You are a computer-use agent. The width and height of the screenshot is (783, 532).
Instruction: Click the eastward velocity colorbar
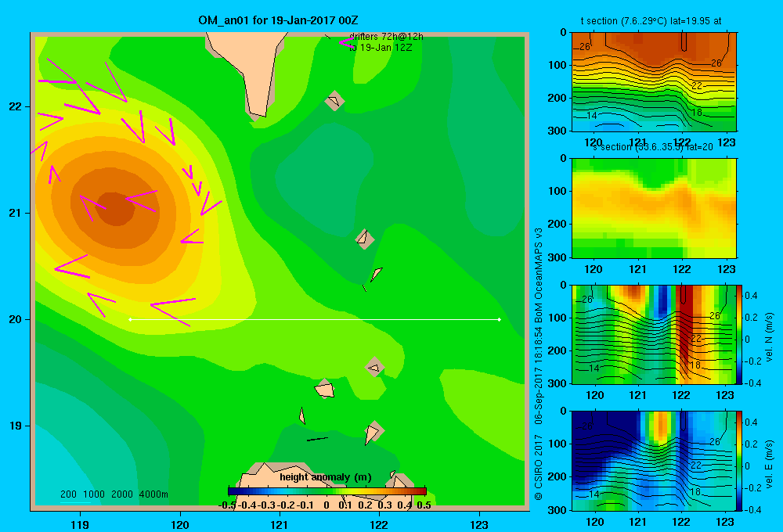pyautogui.click(x=739, y=461)
